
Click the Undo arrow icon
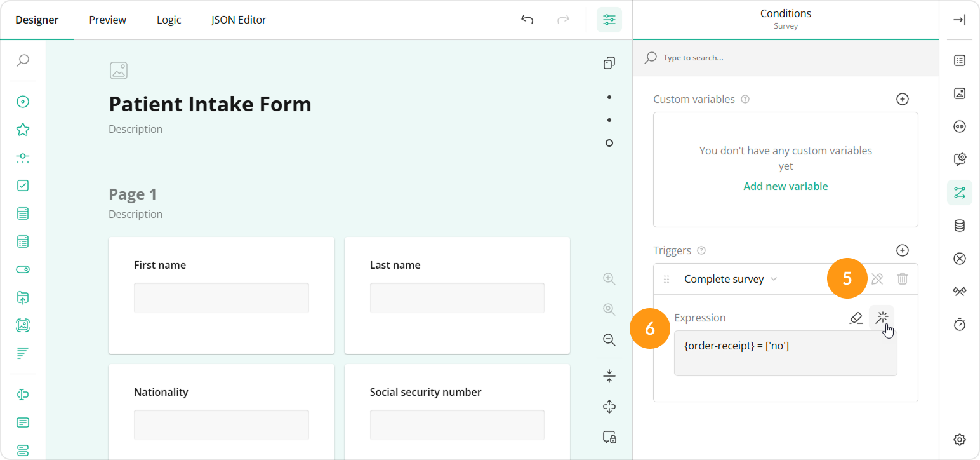click(527, 20)
